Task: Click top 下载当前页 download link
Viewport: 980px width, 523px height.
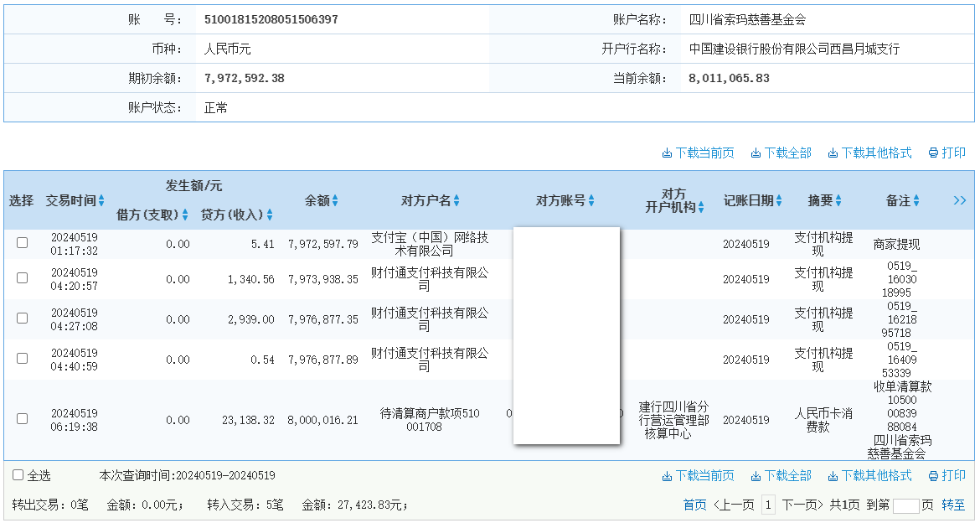Action: pyautogui.click(x=698, y=153)
